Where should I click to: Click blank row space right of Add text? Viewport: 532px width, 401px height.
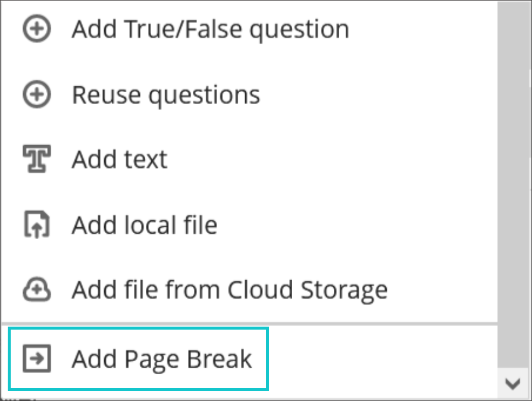pyautogui.click(x=327, y=160)
